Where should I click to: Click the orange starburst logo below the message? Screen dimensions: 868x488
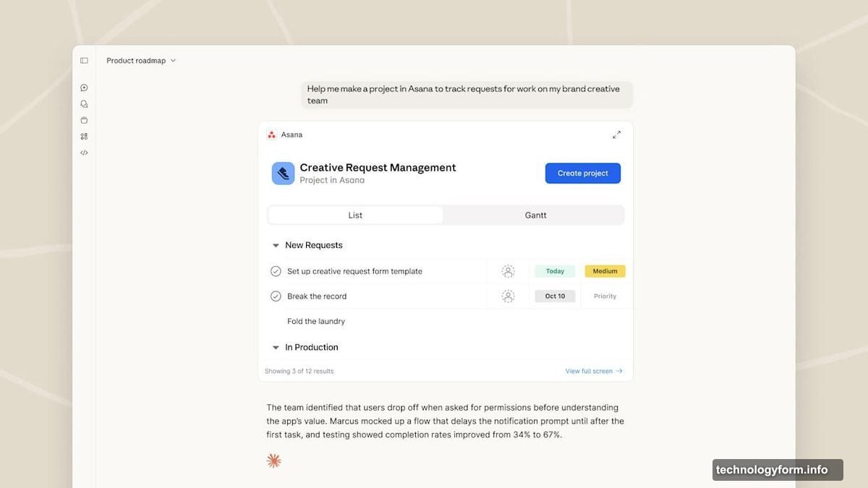(273, 461)
